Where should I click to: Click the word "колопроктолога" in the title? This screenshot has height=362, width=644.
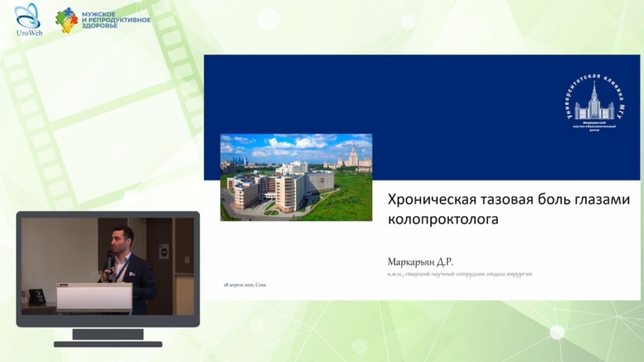click(x=443, y=219)
